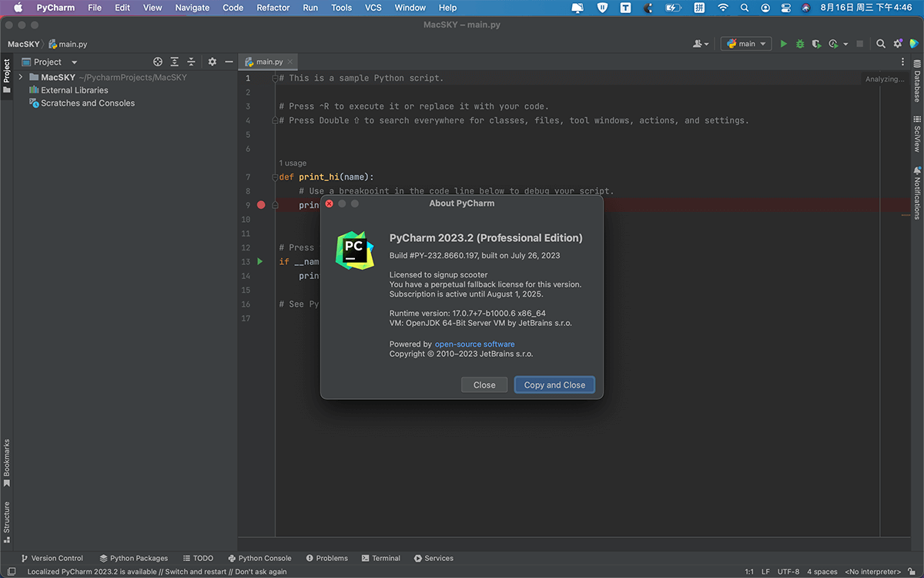Open Search Everywhere magnifier in the IDE toolbar

tap(880, 44)
